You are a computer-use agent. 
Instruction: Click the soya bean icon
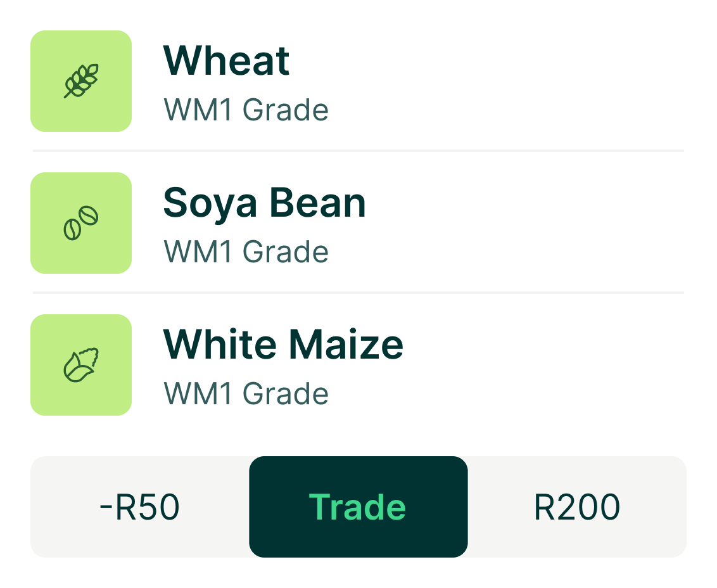81,223
